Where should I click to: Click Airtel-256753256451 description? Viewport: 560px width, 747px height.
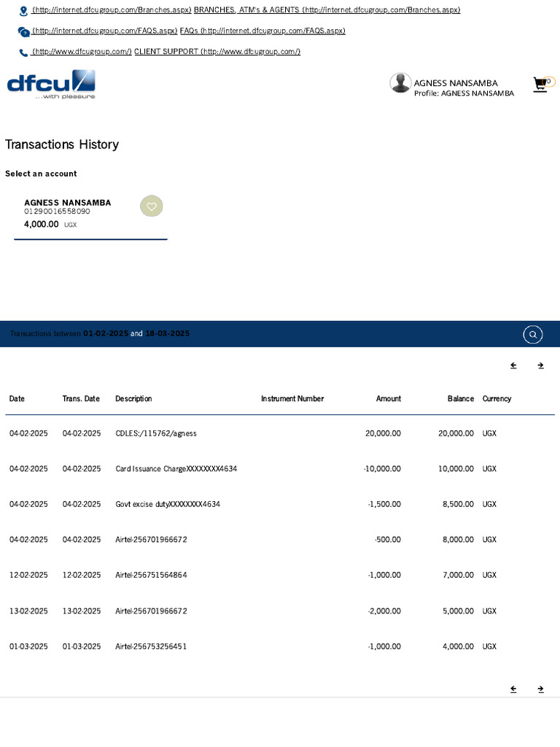151,646
